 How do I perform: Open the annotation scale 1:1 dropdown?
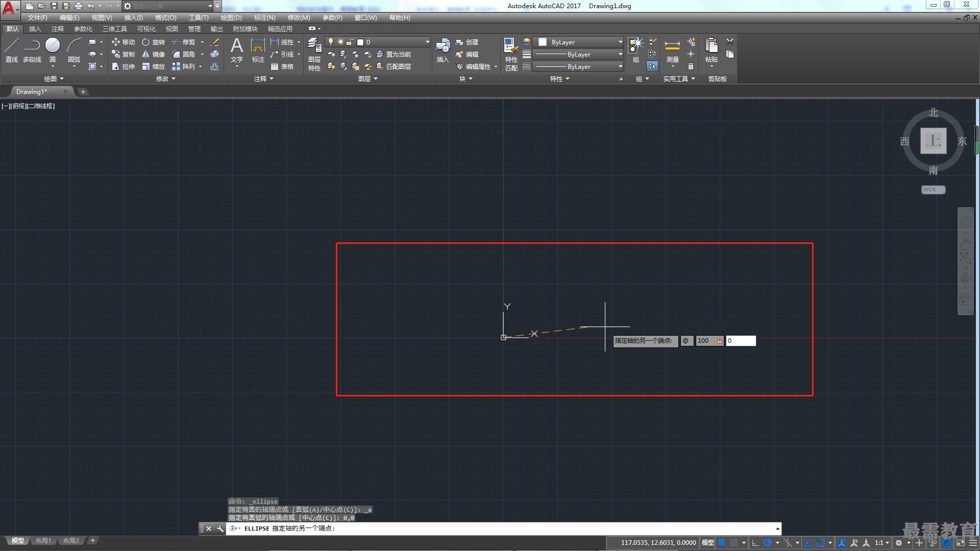click(881, 543)
